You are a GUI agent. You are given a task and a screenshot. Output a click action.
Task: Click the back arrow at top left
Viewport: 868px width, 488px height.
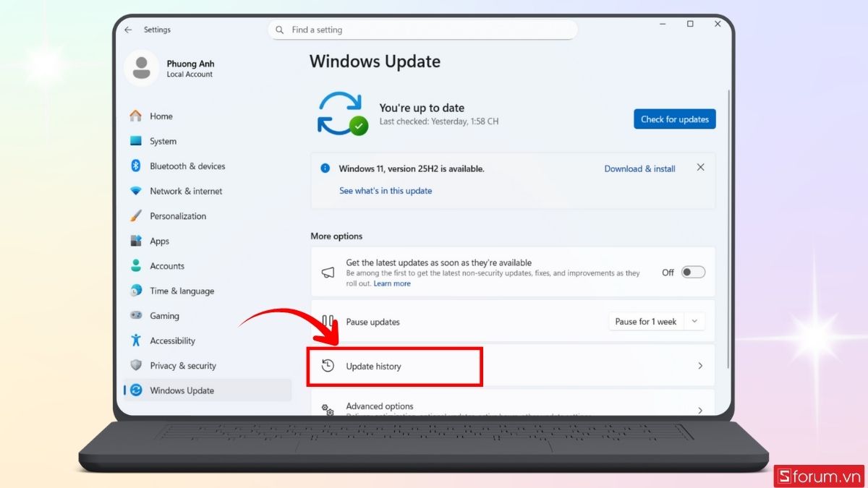click(128, 30)
